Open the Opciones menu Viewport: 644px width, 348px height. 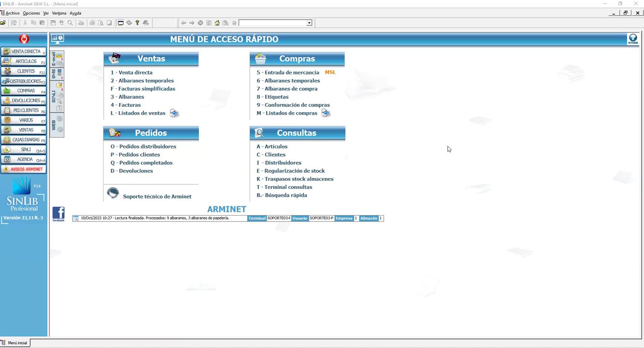pyautogui.click(x=31, y=13)
